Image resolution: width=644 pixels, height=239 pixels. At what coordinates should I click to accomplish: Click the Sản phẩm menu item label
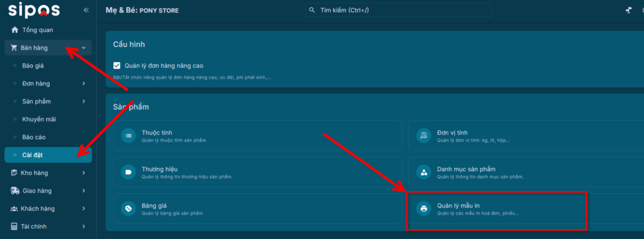tap(36, 101)
